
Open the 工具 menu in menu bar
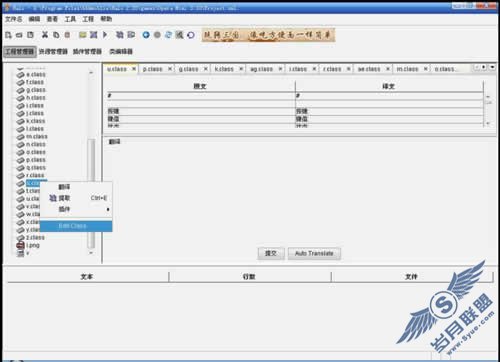coord(70,19)
